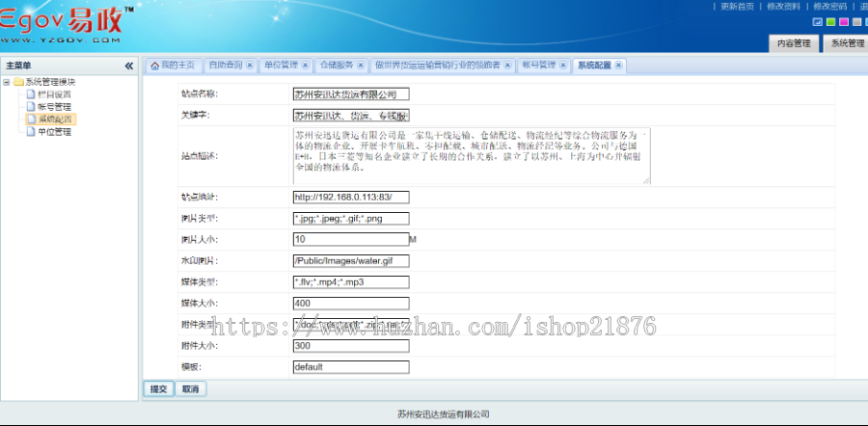
Task: Click the 站点描述 text area
Action: click(472, 155)
